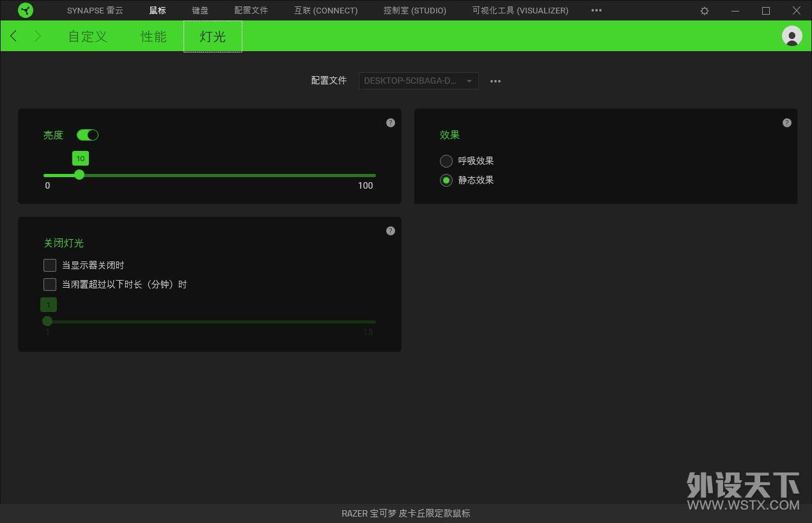Select the 灯光 subtab
The image size is (812, 523).
[213, 36]
